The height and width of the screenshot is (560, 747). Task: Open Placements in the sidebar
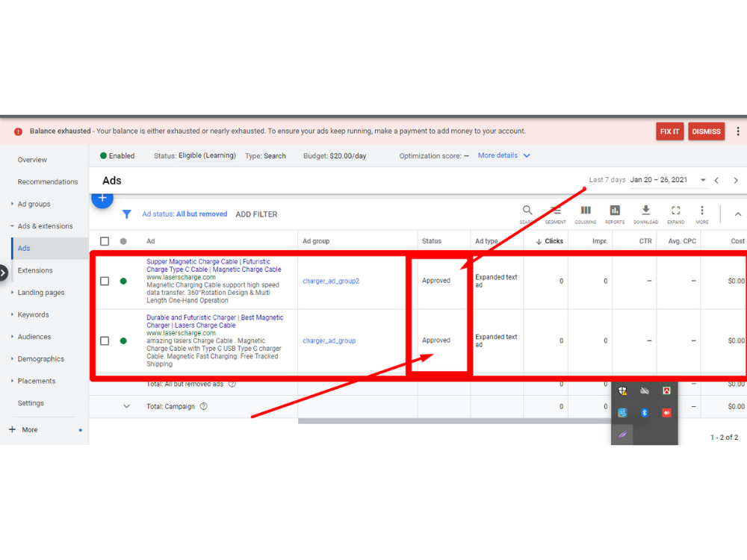click(x=37, y=381)
